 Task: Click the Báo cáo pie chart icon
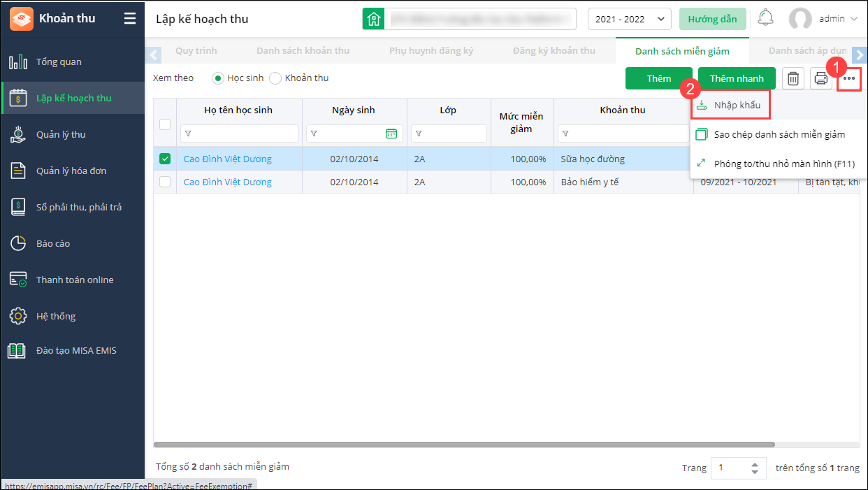[x=18, y=244]
